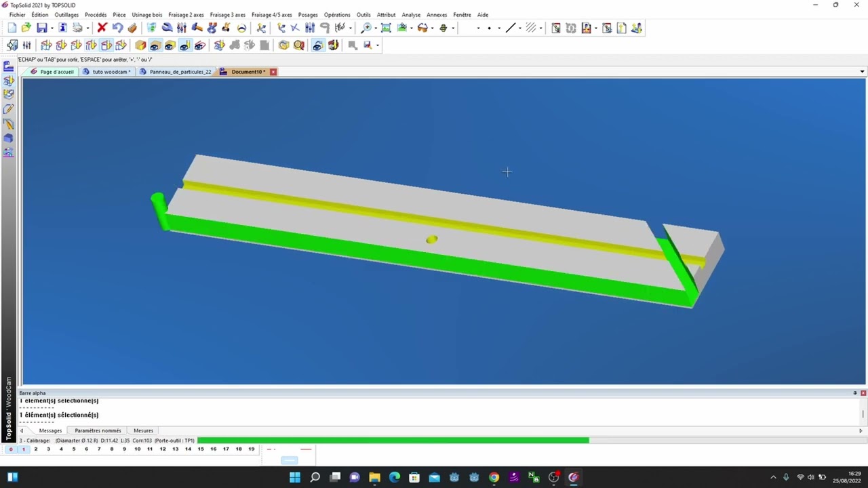Click the green calibrage progress bar

(393, 441)
